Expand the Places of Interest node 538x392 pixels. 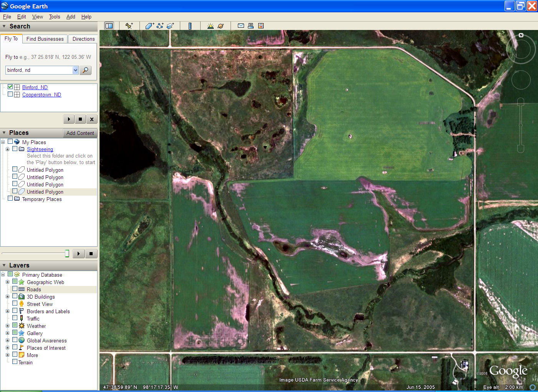(x=7, y=348)
